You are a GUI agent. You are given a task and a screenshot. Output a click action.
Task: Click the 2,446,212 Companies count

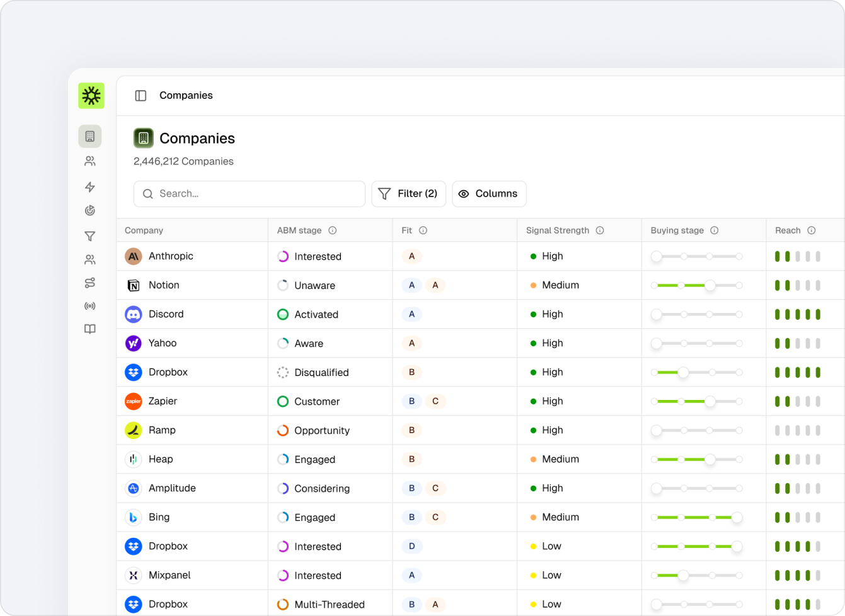coord(183,161)
